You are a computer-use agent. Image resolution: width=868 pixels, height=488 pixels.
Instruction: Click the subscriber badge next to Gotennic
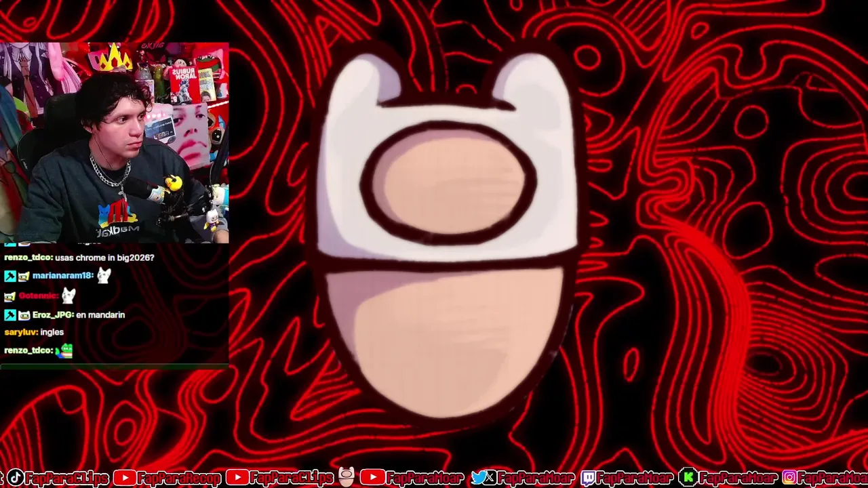click(x=9, y=296)
